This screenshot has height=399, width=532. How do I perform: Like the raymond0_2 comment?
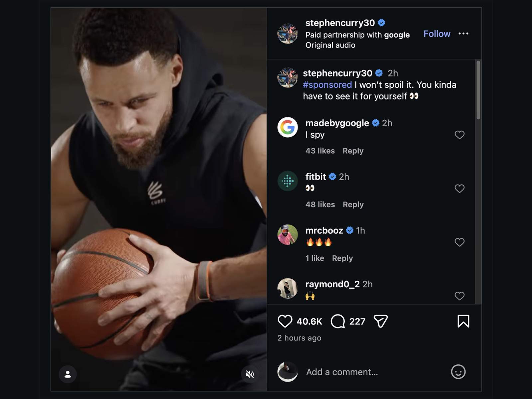pyautogui.click(x=459, y=296)
